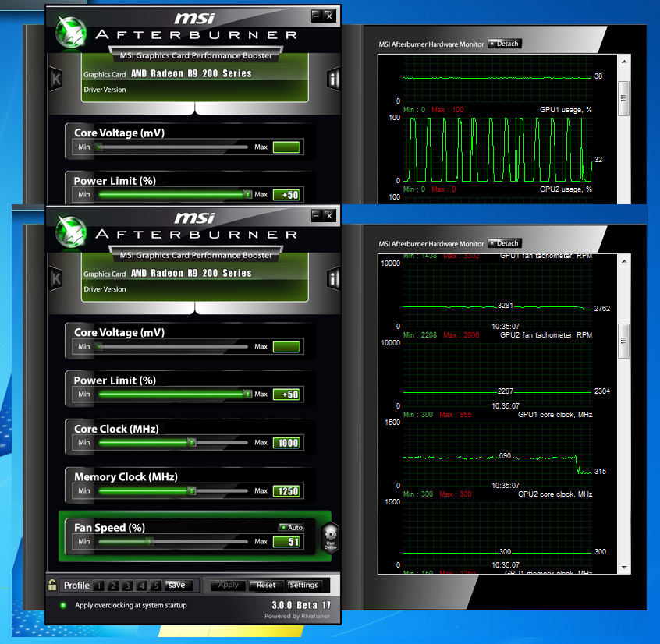Click empty Core Voltage value field in lower window

point(286,347)
